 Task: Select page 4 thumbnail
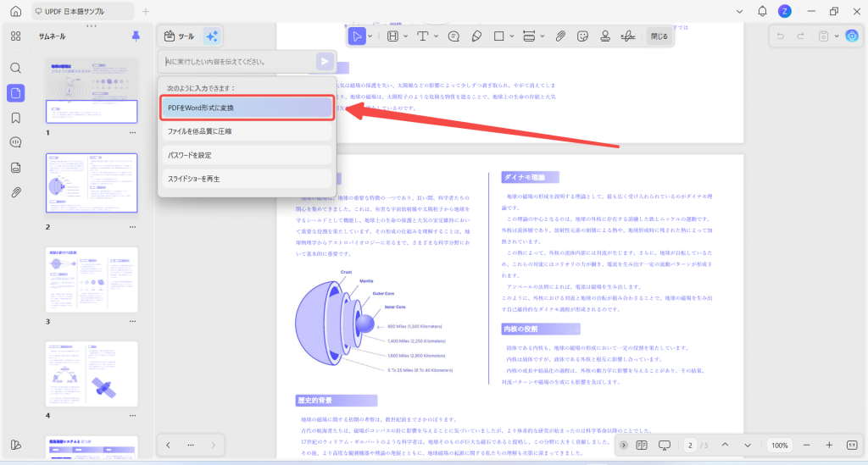pyautogui.click(x=92, y=374)
